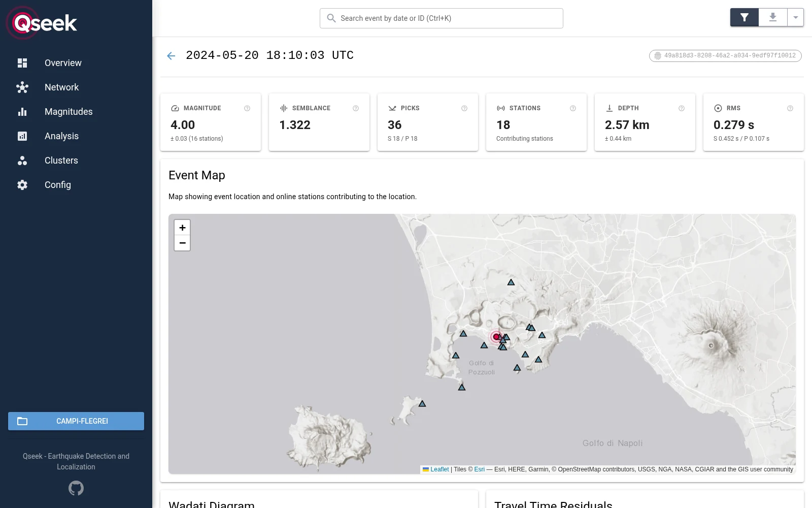Click the Qseek logo
812x508 pixels.
[42, 23]
